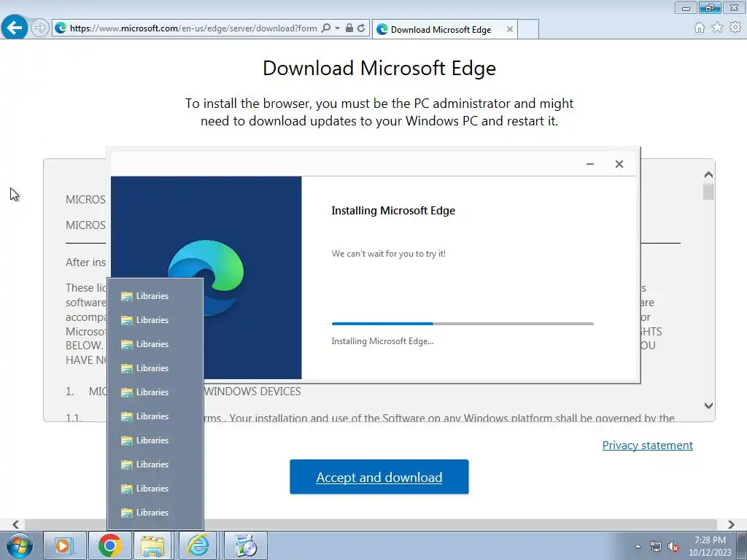
Task: Click the Download Microsoft Edge page heading
Action: [x=379, y=68]
